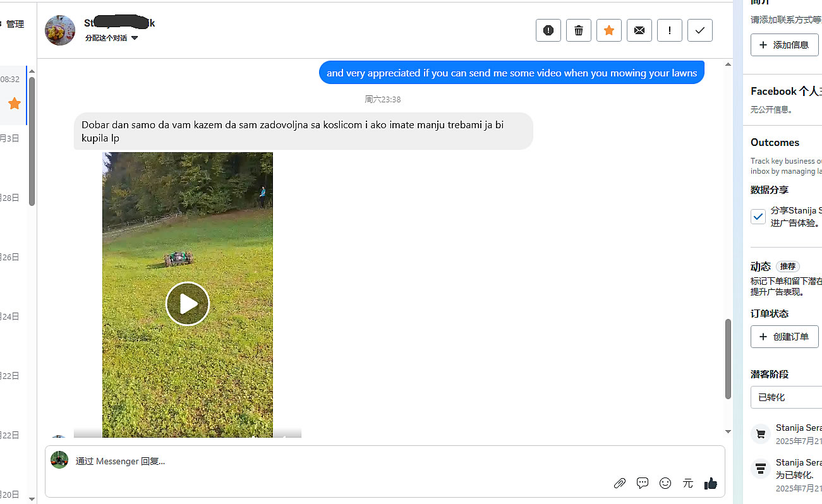Viewport: 822px width, 504px height.
Task: Open the 潜客阶段 dropdown showing 已转化
Action: pyautogui.click(x=786, y=397)
